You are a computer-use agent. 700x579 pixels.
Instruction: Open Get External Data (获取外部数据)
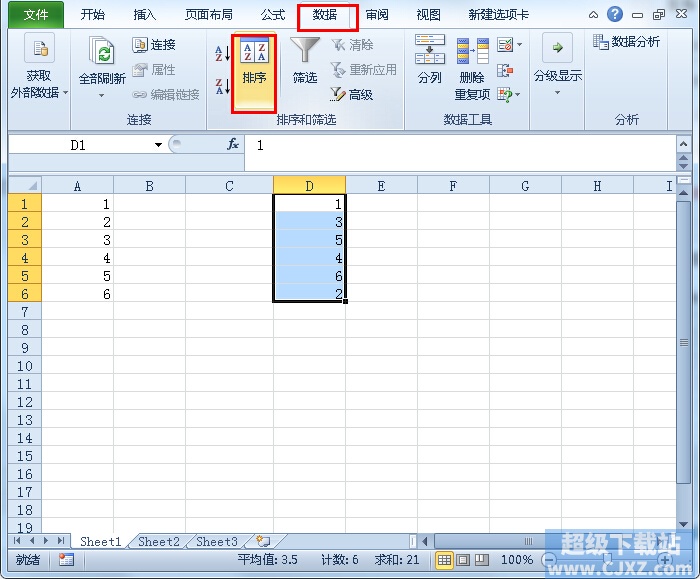[x=39, y=67]
